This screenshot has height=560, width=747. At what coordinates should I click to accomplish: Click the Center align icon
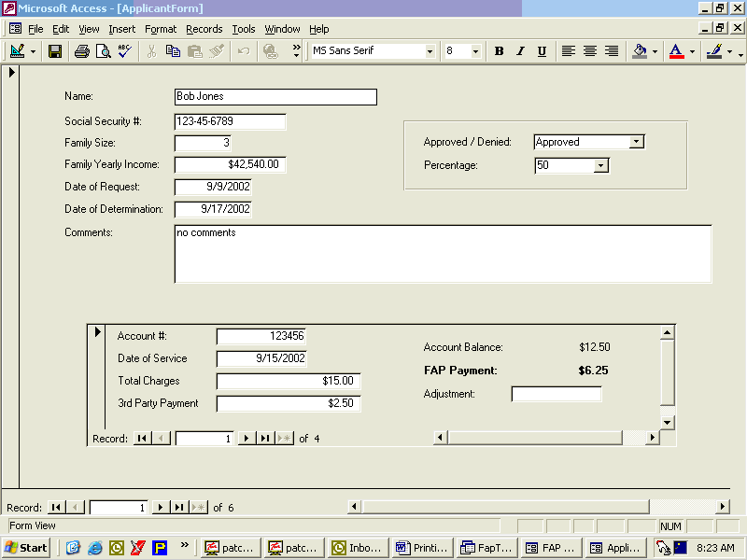coord(590,51)
